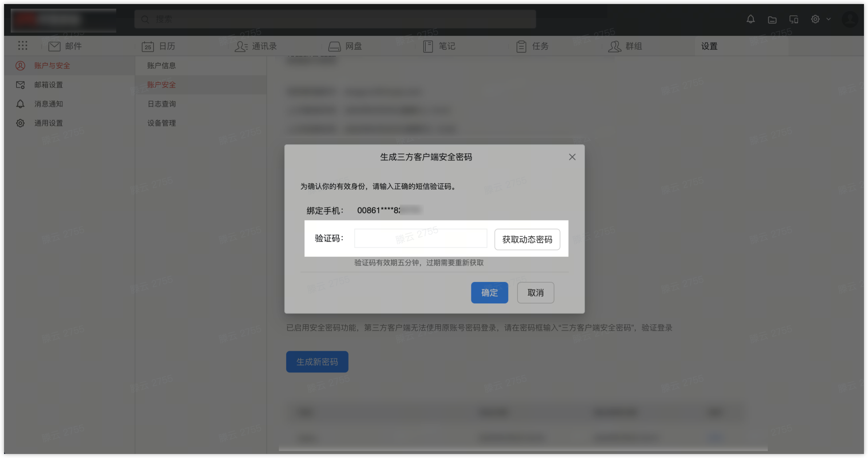Viewport: 868px width, 458px height.
Task: Click the contacts person icon beside 通讯录
Action: tap(241, 47)
